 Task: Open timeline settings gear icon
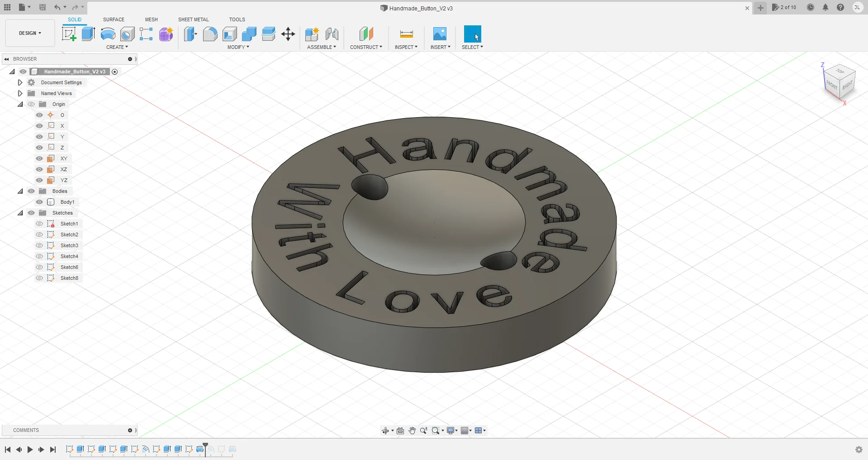click(859, 450)
